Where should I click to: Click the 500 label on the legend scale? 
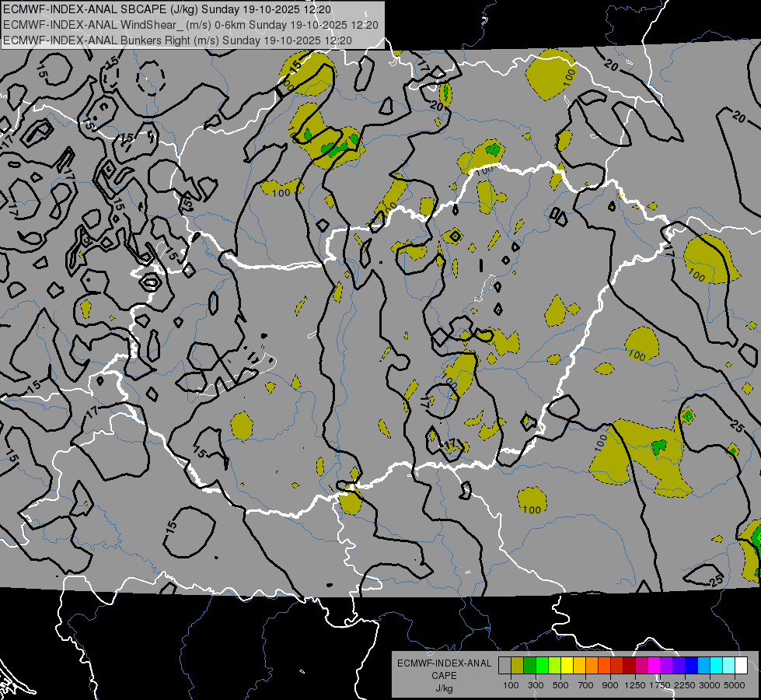coord(560,685)
